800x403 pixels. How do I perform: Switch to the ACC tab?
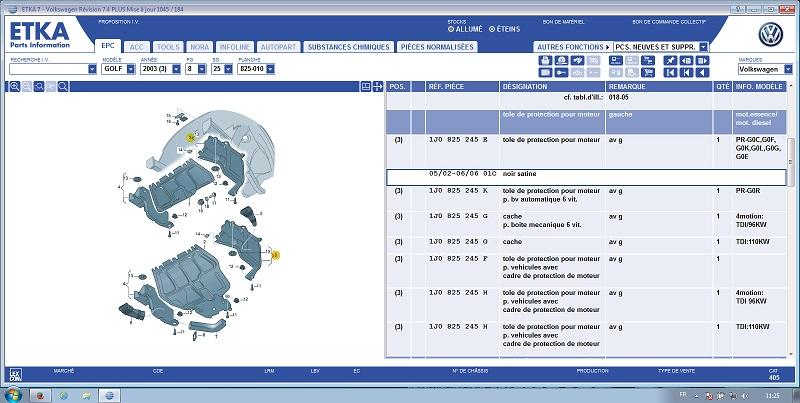(x=137, y=47)
